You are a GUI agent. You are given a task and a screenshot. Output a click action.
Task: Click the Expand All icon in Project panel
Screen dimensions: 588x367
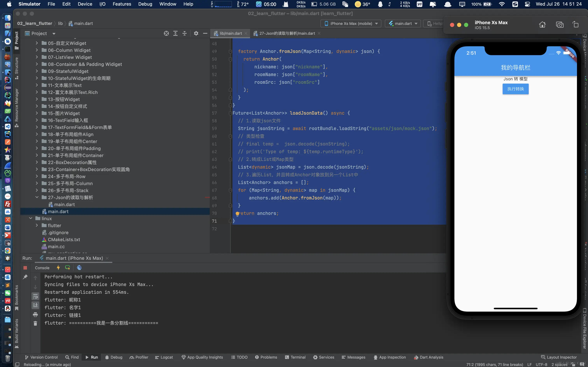(175, 33)
